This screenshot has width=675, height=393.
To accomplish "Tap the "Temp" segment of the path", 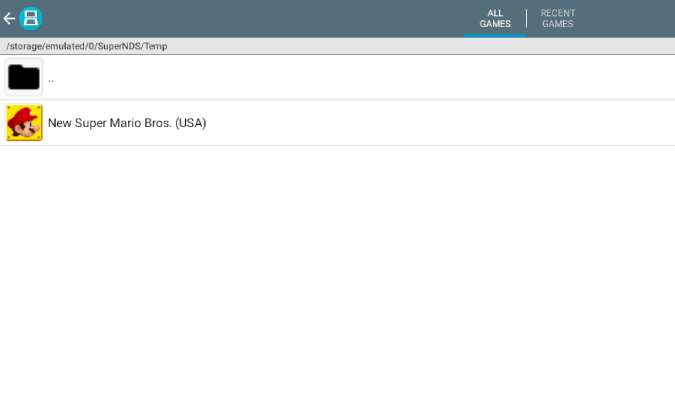I will tap(155, 46).
